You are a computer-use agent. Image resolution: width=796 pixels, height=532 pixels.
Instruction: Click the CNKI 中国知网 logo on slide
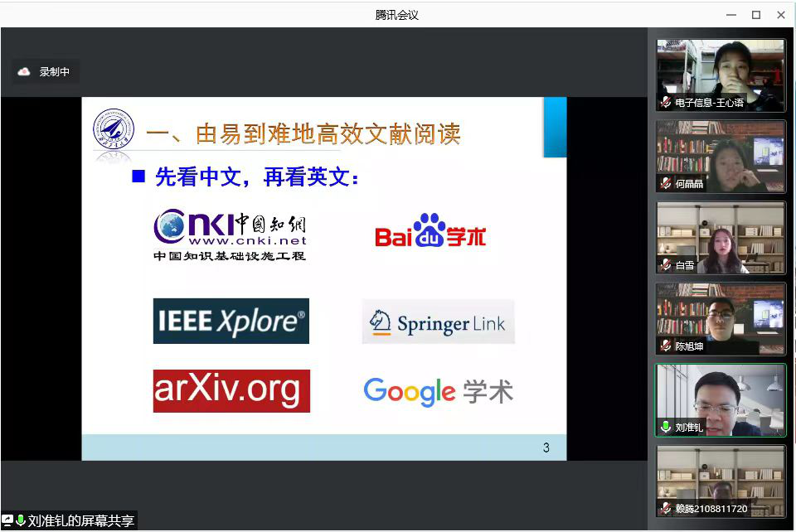230,235
